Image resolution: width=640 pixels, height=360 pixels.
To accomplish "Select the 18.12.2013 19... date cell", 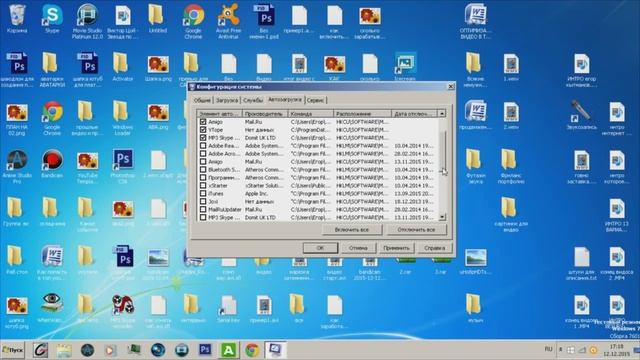I will 413,202.
